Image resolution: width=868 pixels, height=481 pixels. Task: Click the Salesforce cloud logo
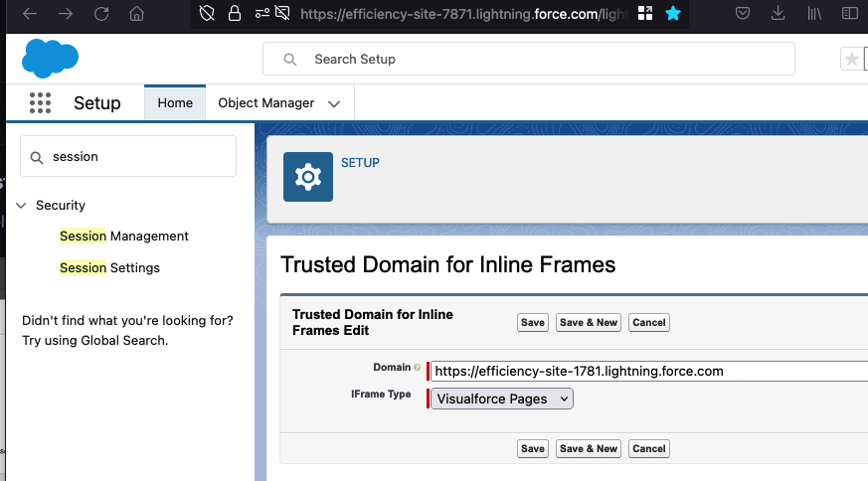point(50,58)
